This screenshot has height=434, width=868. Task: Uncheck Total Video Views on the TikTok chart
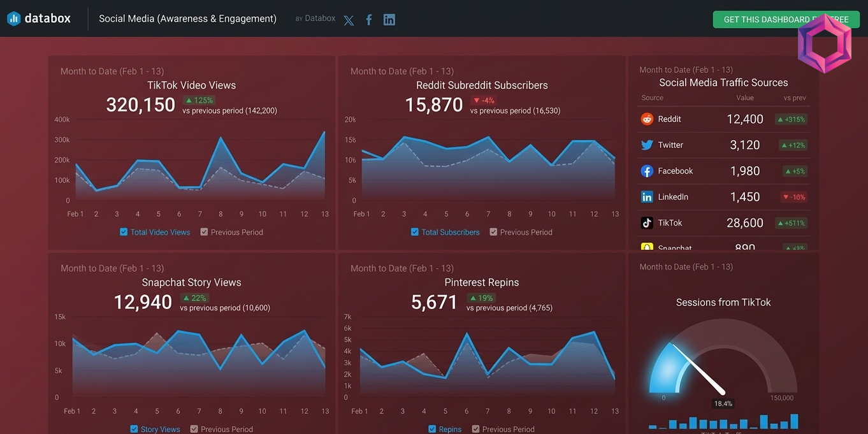coord(124,232)
